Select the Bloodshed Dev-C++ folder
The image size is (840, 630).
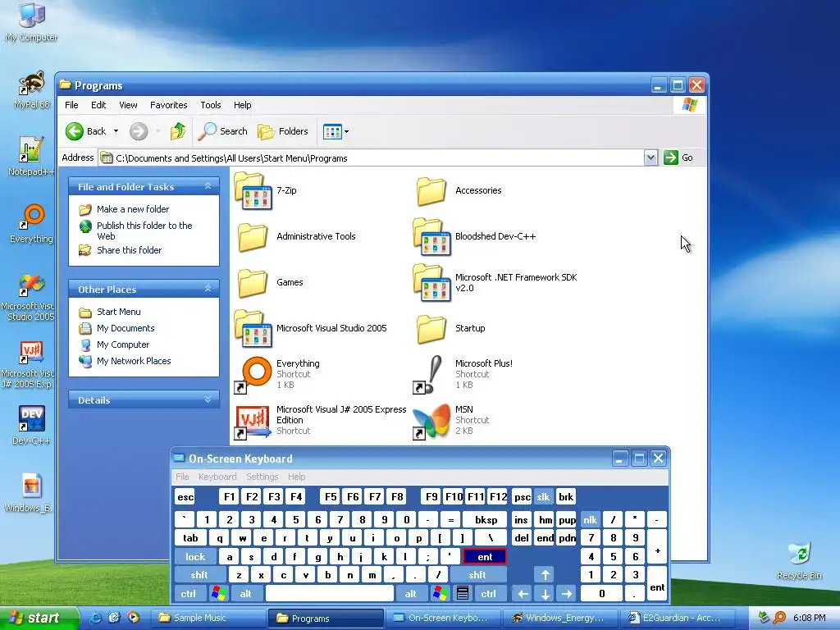click(x=431, y=237)
